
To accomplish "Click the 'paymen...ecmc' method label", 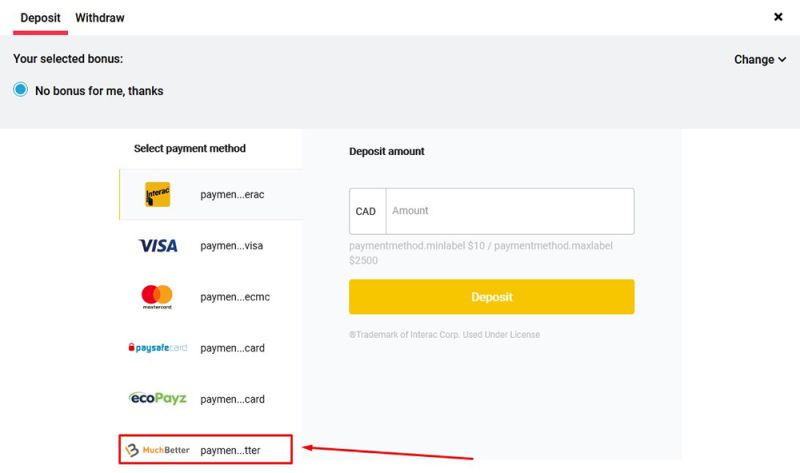I will pos(234,296).
